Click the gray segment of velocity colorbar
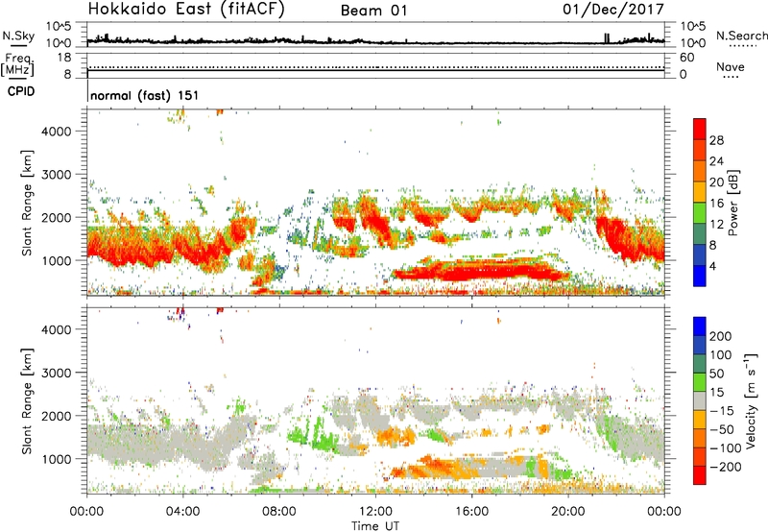This screenshot has height=532, width=768. 700,400
